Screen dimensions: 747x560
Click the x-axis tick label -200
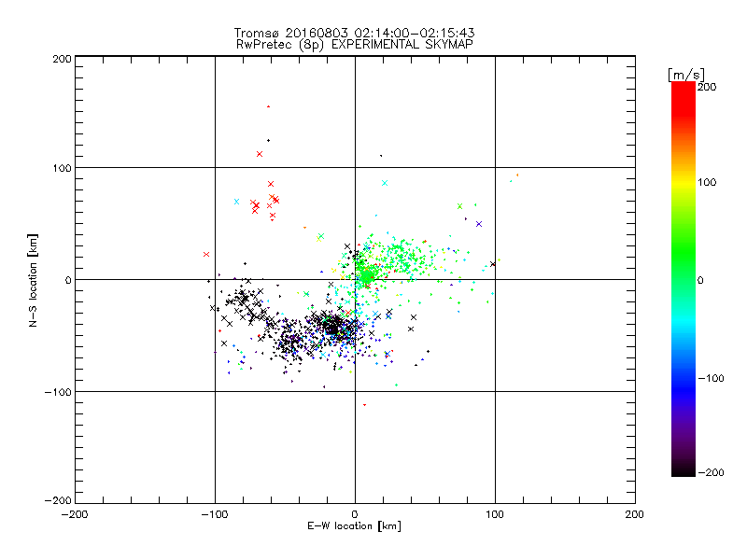[x=75, y=514]
